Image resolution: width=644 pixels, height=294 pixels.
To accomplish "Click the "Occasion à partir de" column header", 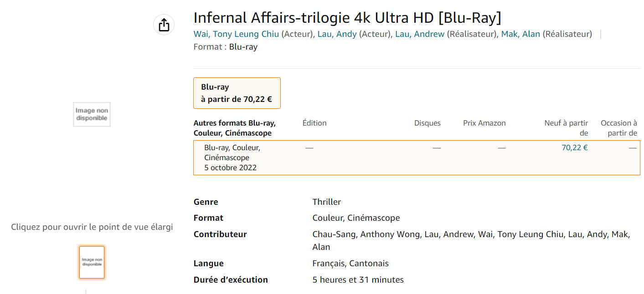I will [618, 128].
